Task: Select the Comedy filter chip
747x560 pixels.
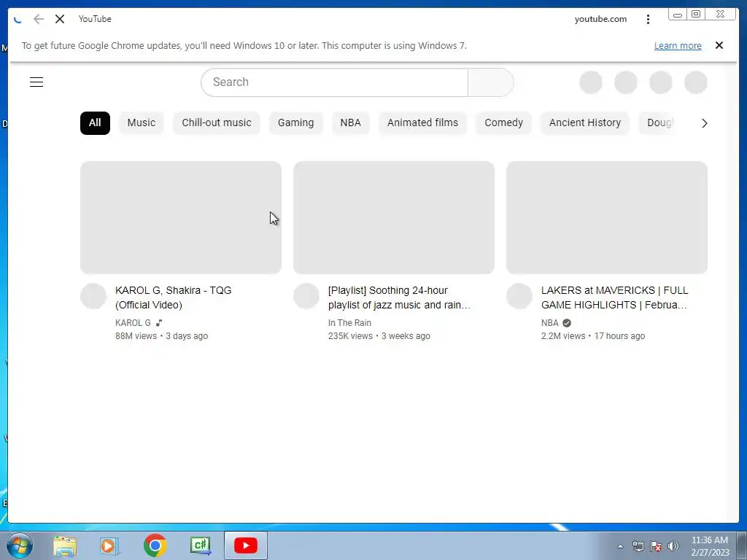Action: point(503,122)
